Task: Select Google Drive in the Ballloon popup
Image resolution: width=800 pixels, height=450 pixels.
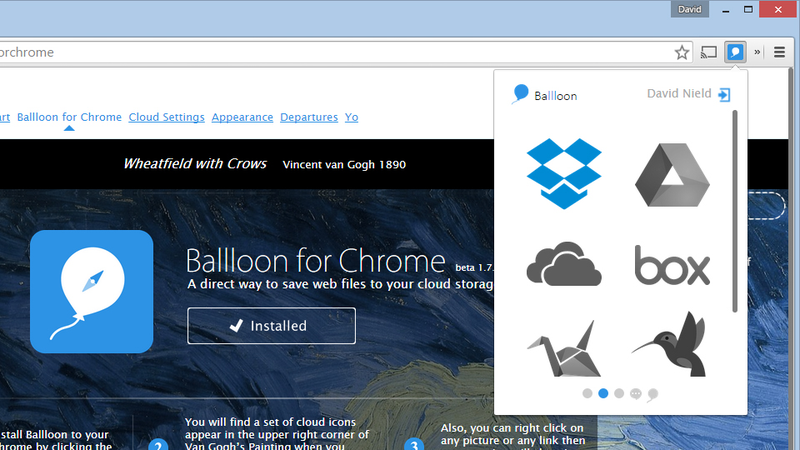Action: pyautogui.click(x=672, y=175)
